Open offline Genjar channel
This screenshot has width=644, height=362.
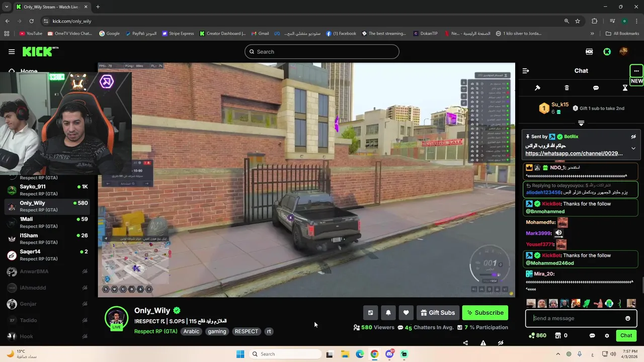[48, 304]
